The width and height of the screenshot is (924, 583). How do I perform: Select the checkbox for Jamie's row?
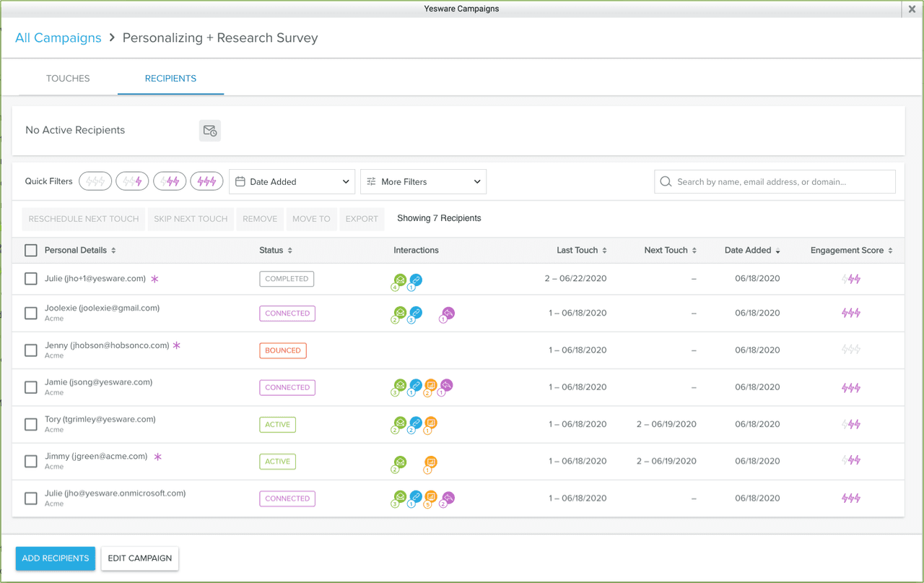click(x=31, y=387)
